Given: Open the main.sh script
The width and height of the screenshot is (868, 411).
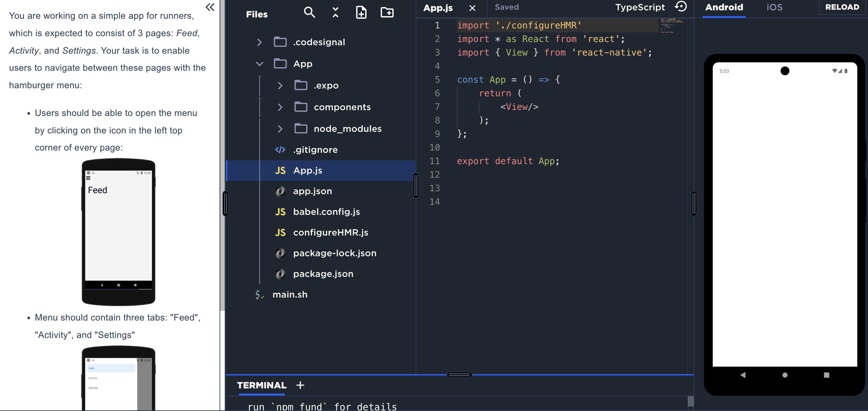Looking at the screenshot, I should [x=290, y=294].
